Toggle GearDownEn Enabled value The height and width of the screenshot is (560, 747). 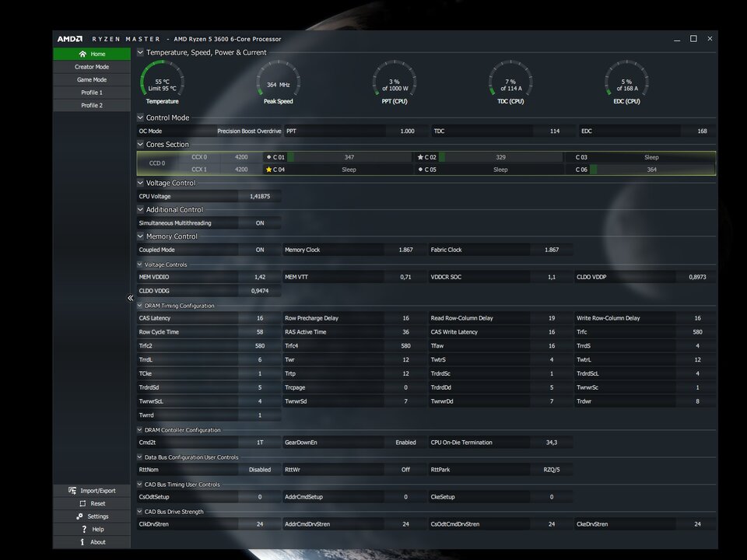pyautogui.click(x=405, y=443)
